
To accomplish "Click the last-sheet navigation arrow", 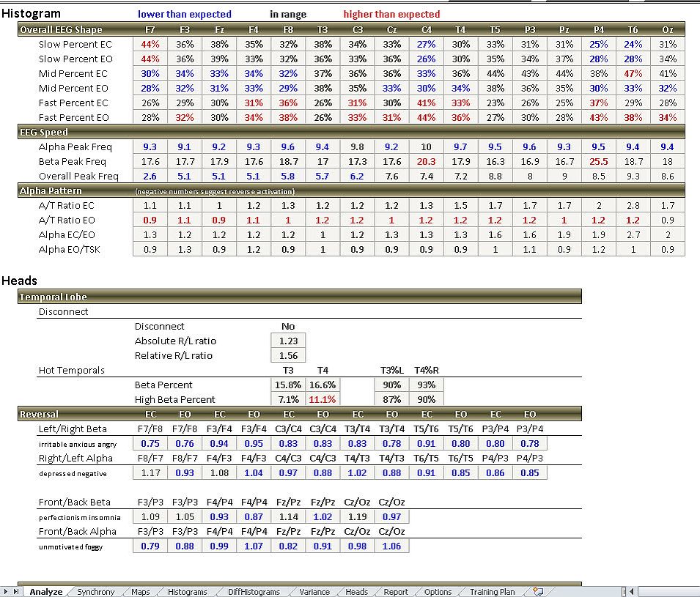I will click(x=15, y=592).
